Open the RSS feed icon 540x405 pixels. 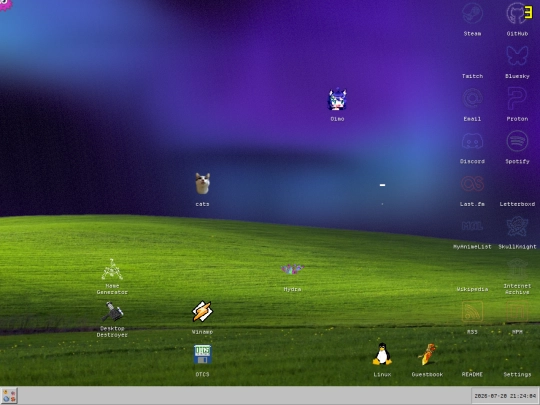pyautogui.click(x=472, y=311)
